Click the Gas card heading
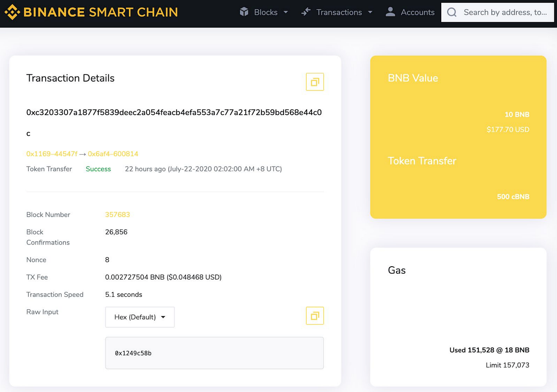Screen dimensions: 557x392 pyautogui.click(x=397, y=270)
